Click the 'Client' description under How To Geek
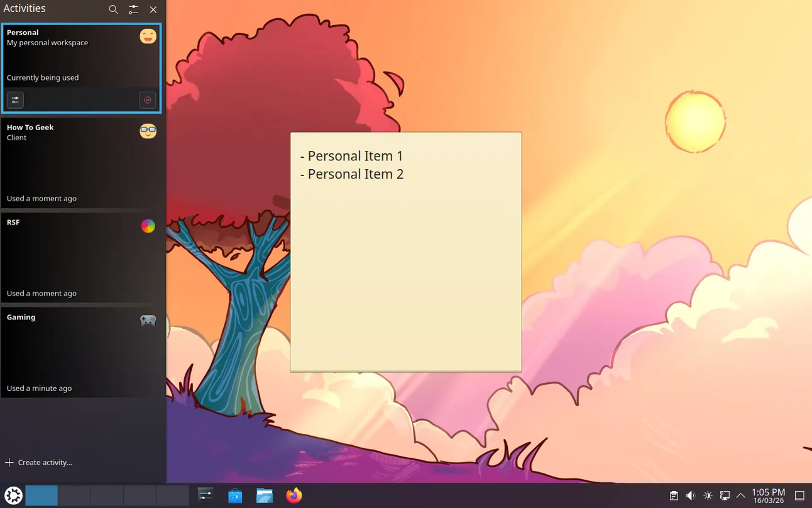The width and height of the screenshot is (812, 508). (x=16, y=138)
